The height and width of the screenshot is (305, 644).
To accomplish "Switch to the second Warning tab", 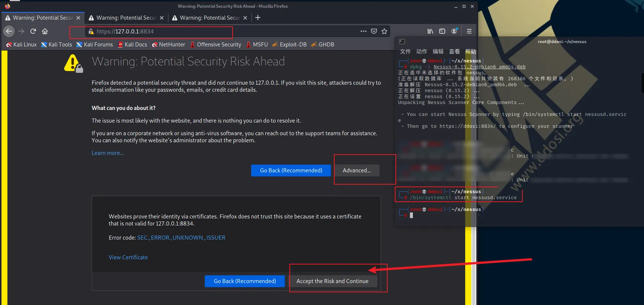I will click(x=126, y=18).
